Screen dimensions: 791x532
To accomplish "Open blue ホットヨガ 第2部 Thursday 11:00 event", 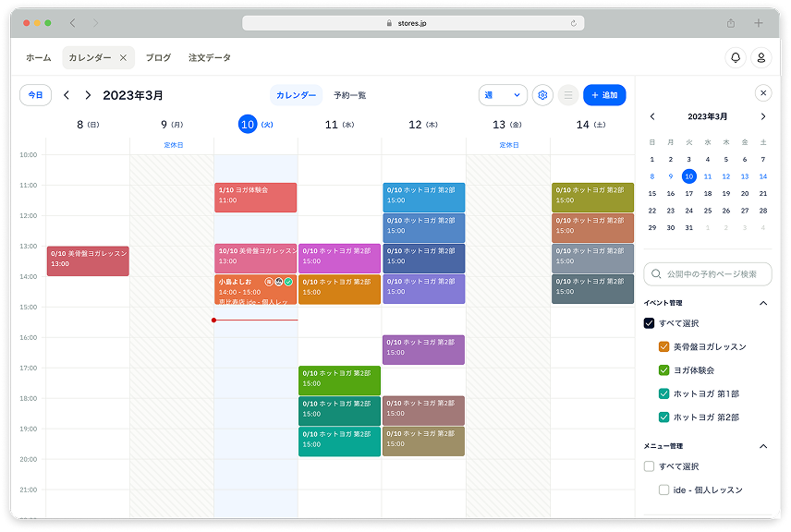I will pos(424,197).
